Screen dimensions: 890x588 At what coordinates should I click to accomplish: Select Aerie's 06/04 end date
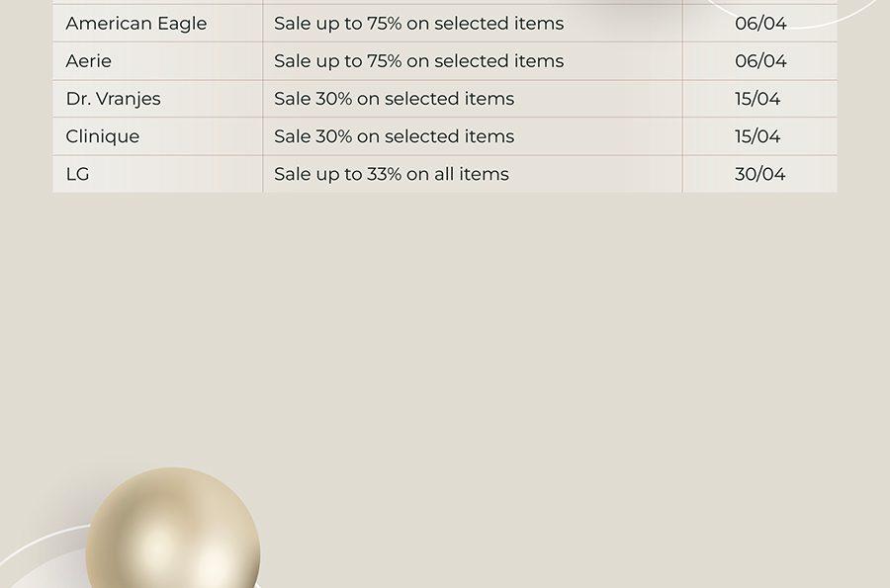click(x=760, y=60)
